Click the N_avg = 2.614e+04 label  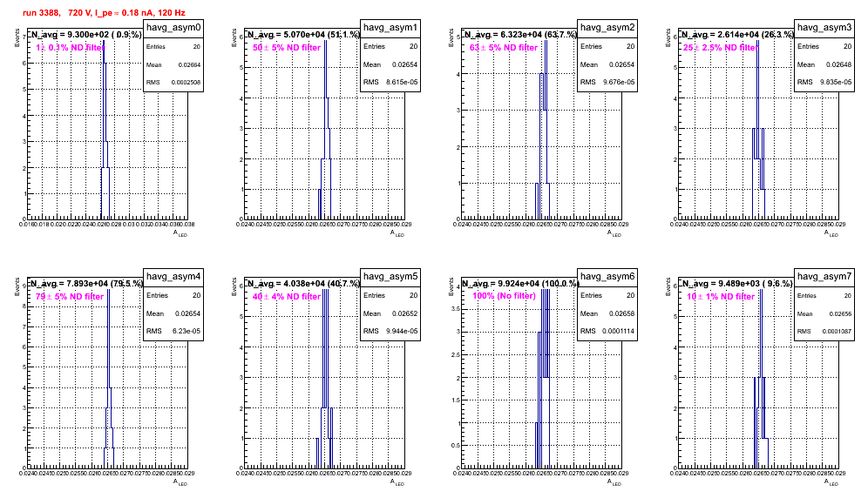pyautogui.click(x=737, y=34)
